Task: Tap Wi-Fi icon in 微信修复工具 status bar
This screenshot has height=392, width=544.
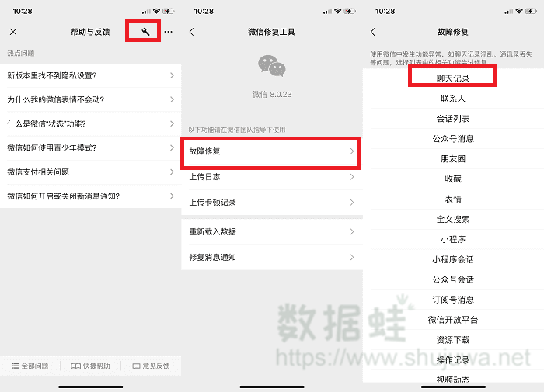Action: click(x=337, y=11)
